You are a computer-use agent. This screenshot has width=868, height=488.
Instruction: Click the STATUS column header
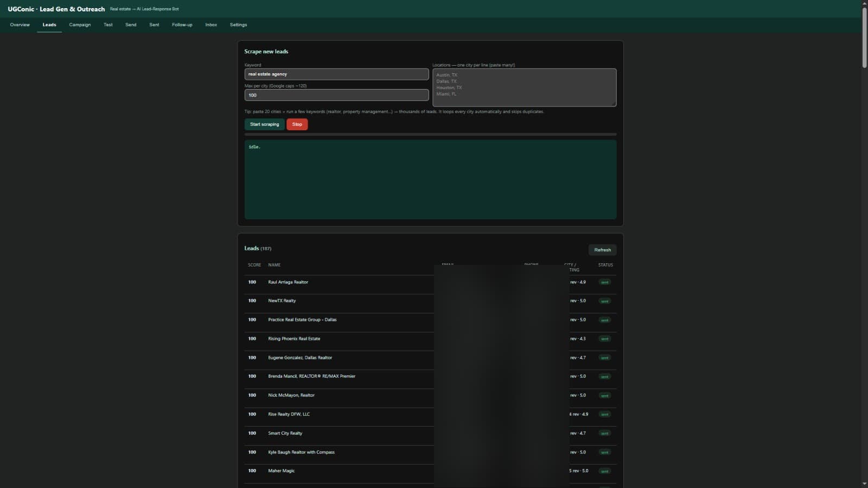coord(605,265)
